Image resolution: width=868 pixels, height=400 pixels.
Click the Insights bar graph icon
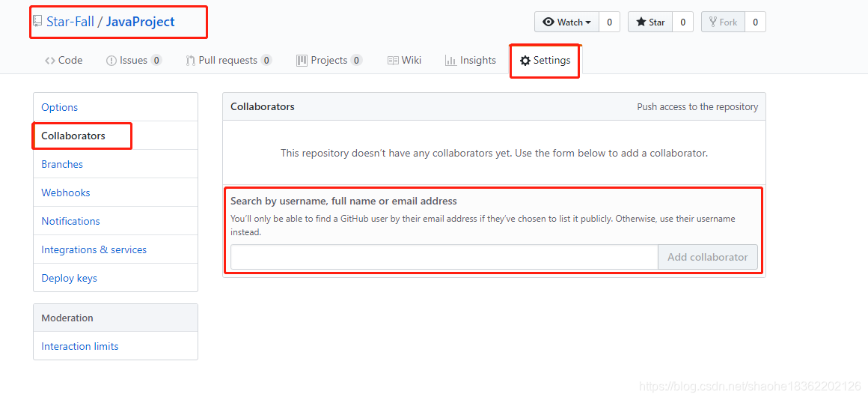click(x=450, y=61)
